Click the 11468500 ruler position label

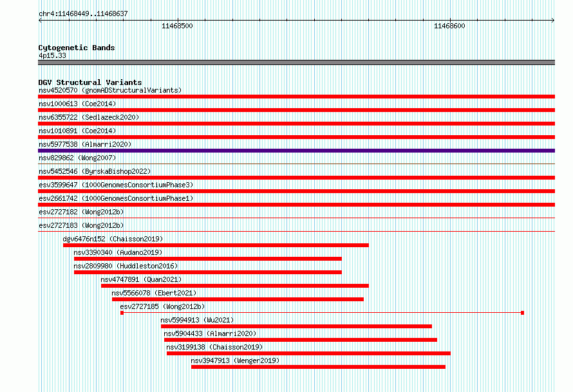point(177,26)
